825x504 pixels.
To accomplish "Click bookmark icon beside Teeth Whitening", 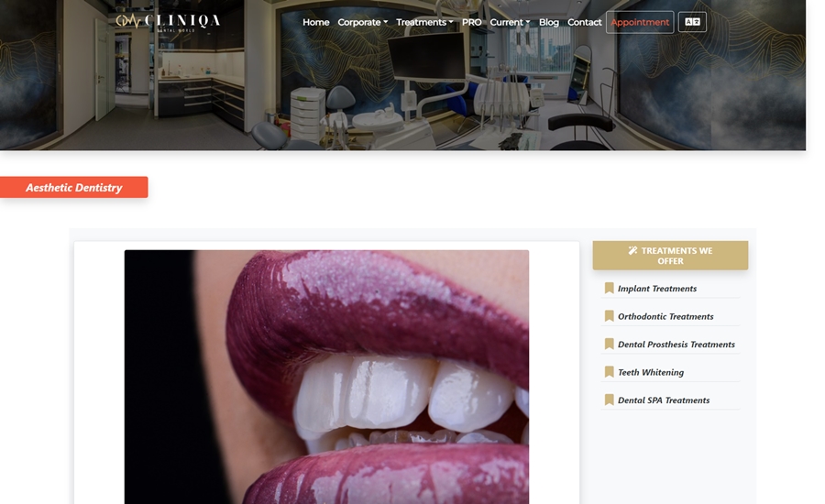I will 609,372.
